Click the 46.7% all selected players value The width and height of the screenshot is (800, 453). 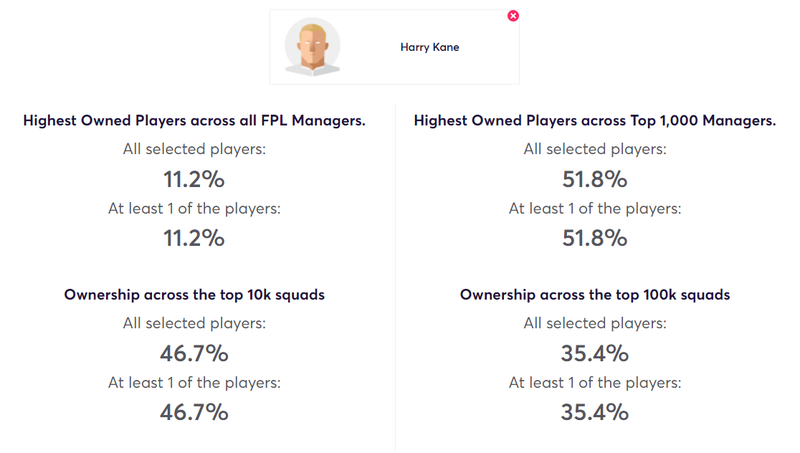point(194,354)
